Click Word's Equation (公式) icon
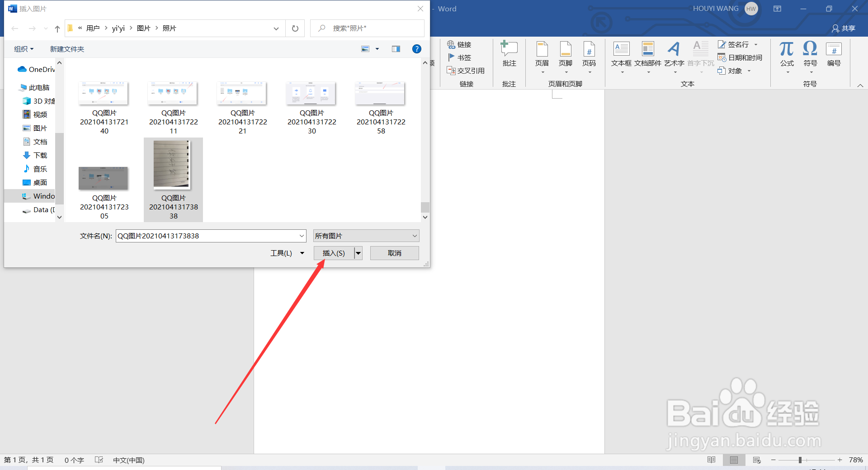Image resolution: width=868 pixels, height=470 pixels. point(787,49)
